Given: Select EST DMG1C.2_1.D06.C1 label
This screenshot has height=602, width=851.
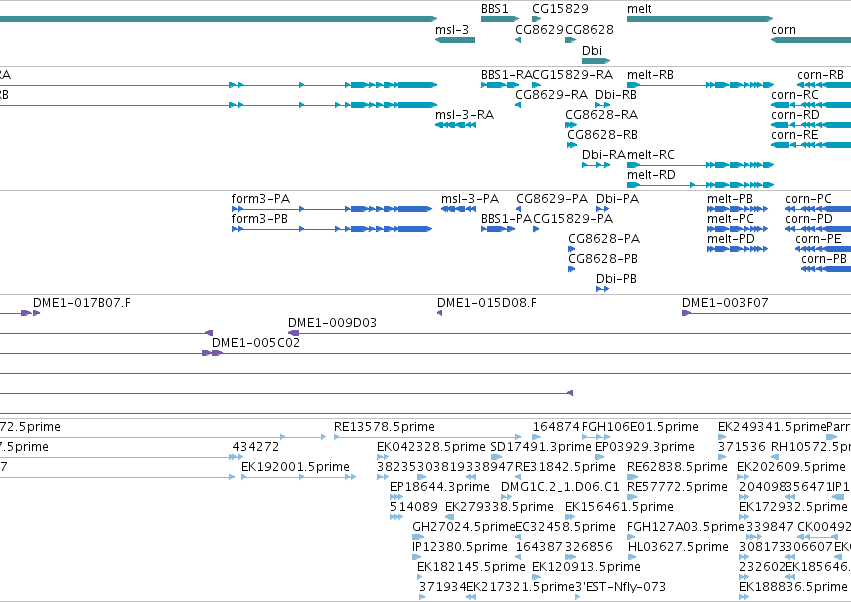Looking at the screenshot, I should [x=560, y=487].
